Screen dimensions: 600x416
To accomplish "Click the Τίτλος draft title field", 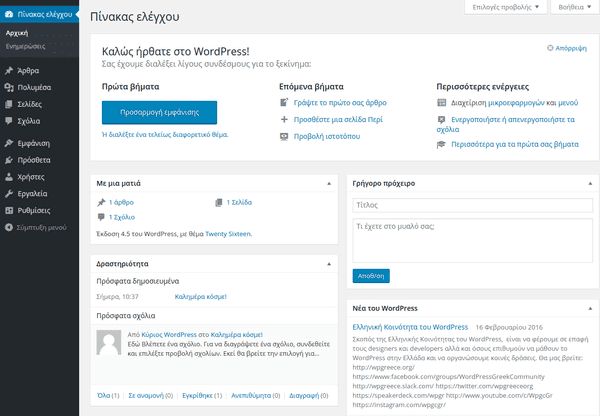I will (473, 205).
